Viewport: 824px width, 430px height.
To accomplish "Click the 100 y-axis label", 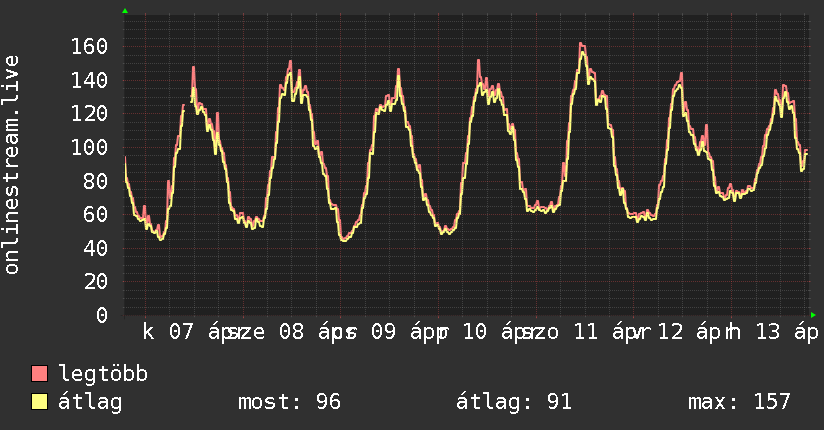I will pos(89,147).
